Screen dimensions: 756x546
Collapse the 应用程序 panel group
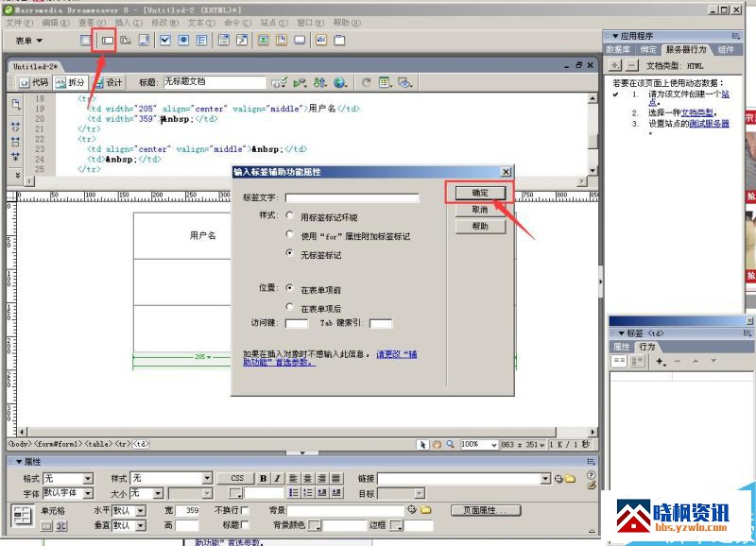click(615, 36)
